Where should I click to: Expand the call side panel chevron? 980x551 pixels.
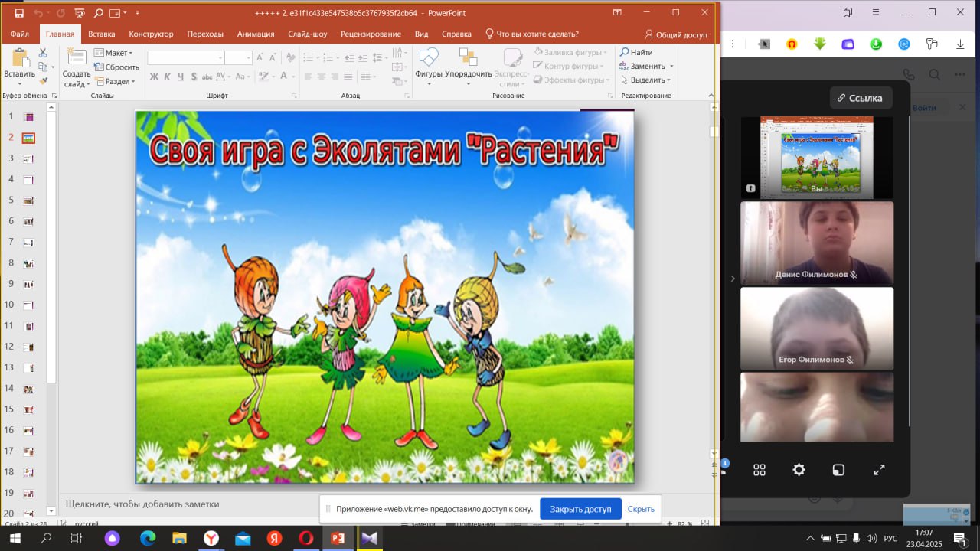732,279
